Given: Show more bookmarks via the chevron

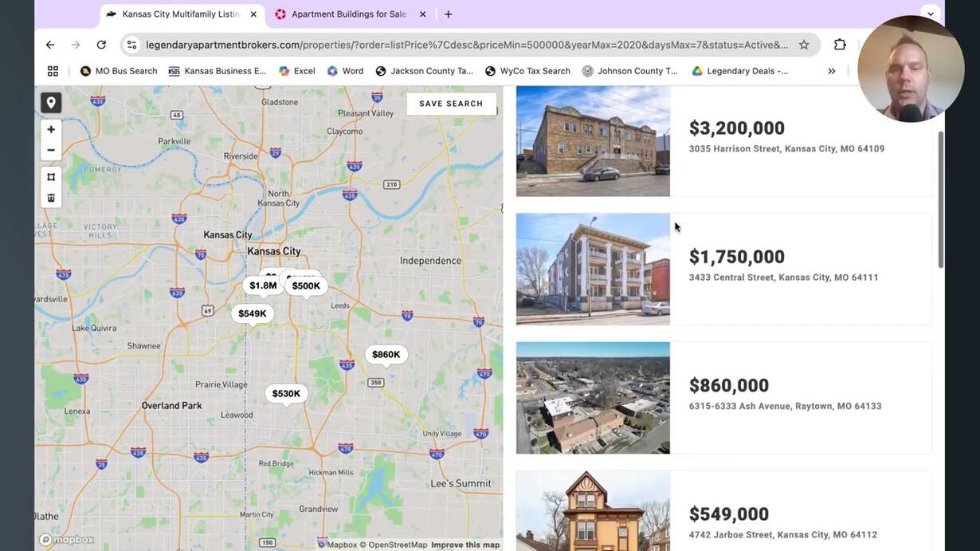Looking at the screenshot, I should 831,71.
